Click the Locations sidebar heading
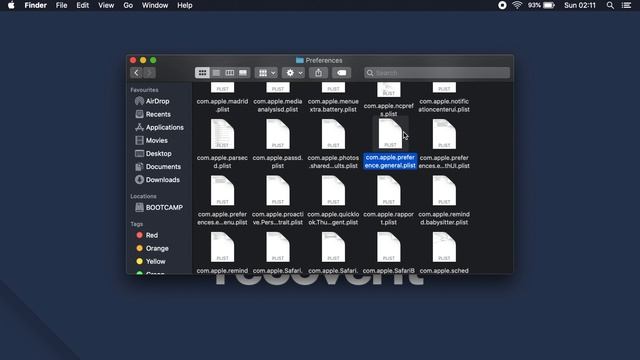This screenshot has width=640, height=360. click(x=143, y=196)
